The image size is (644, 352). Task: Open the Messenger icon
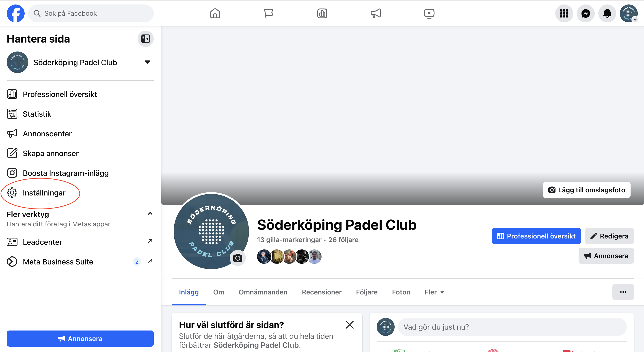pos(586,13)
